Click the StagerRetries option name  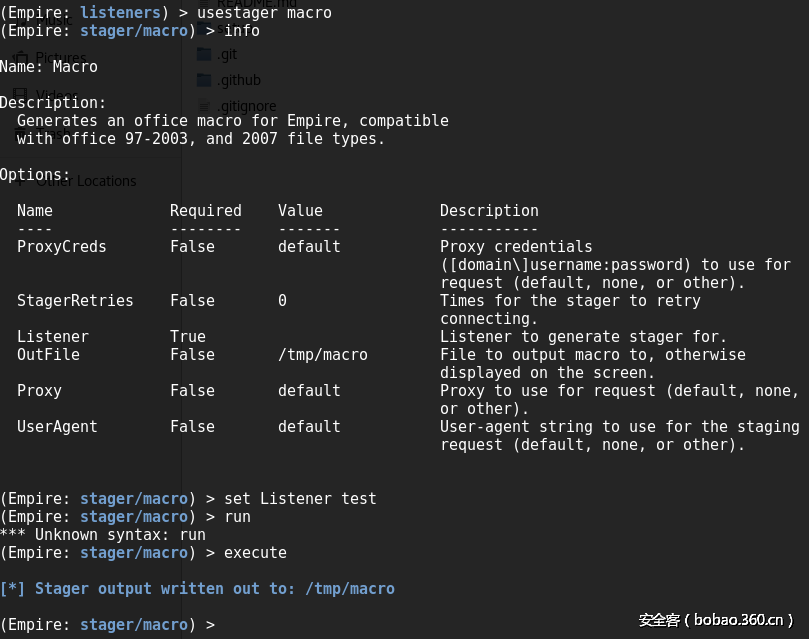pos(75,301)
